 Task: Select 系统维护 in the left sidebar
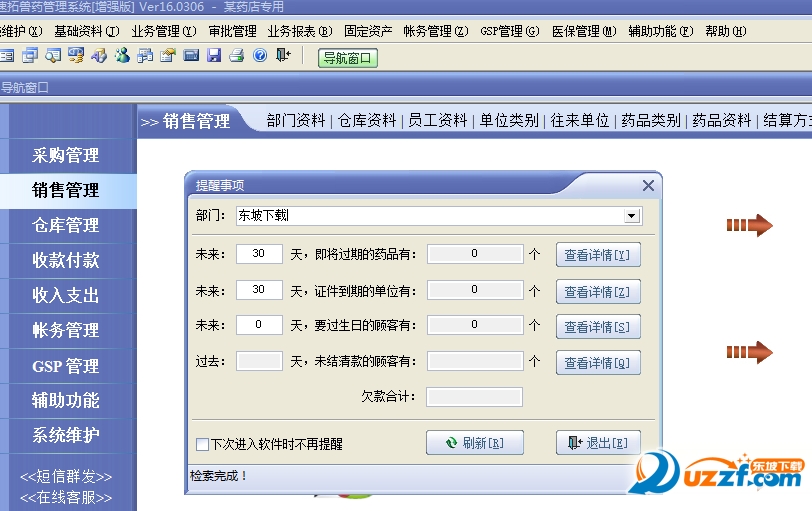pos(66,435)
